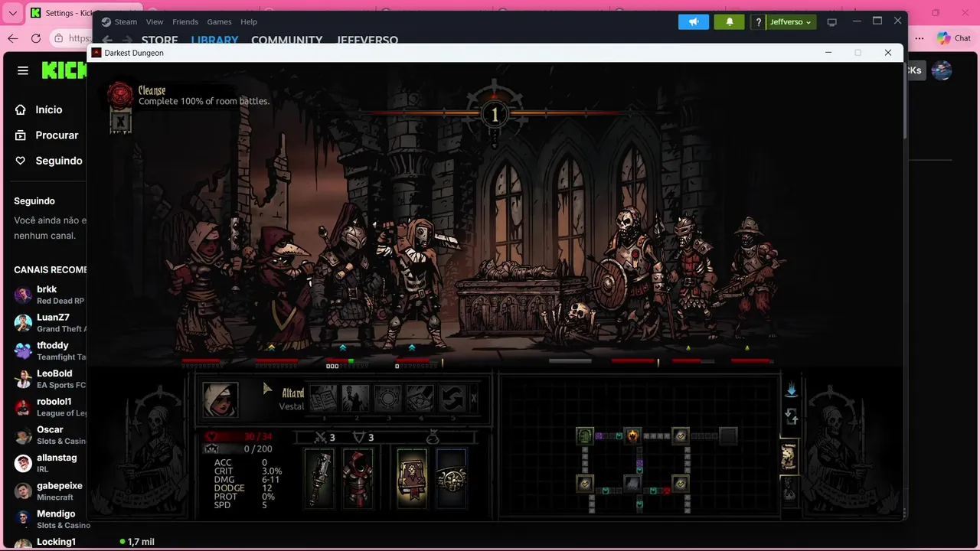Select Vestal's second combat skill slot
Image resolution: width=980 pixels, height=551 pixels.
[x=355, y=399]
